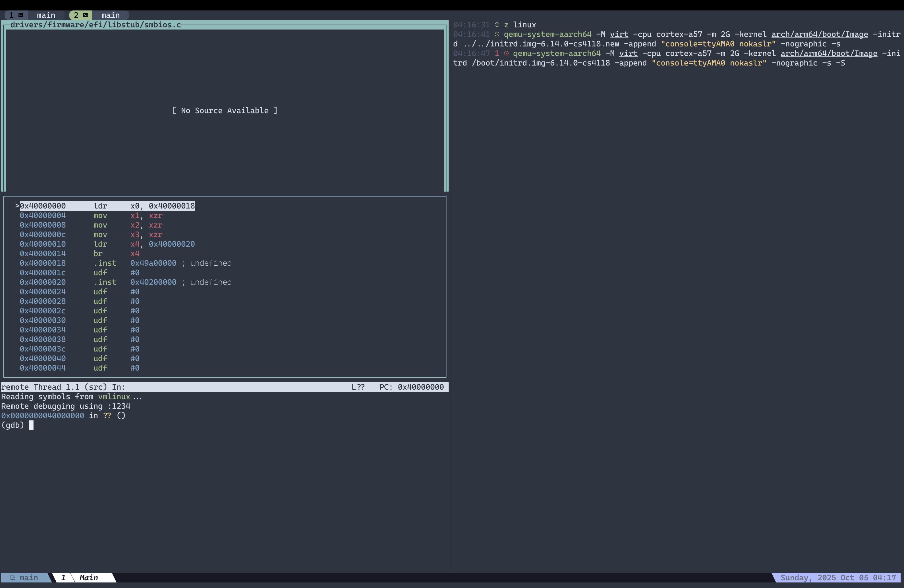Click the tmux session layout icon
This screenshot has width=904, height=588.
pos(13,577)
